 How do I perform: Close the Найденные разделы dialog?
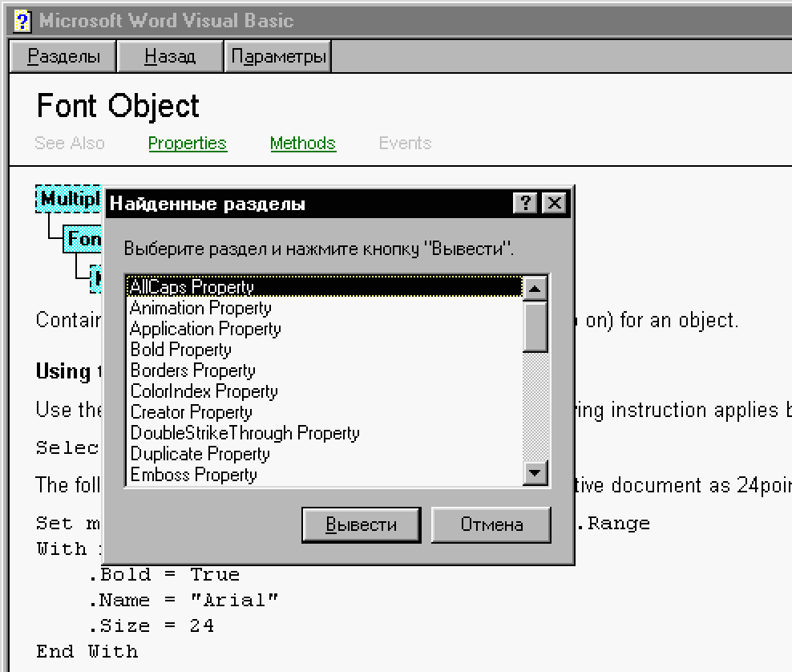tap(554, 203)
